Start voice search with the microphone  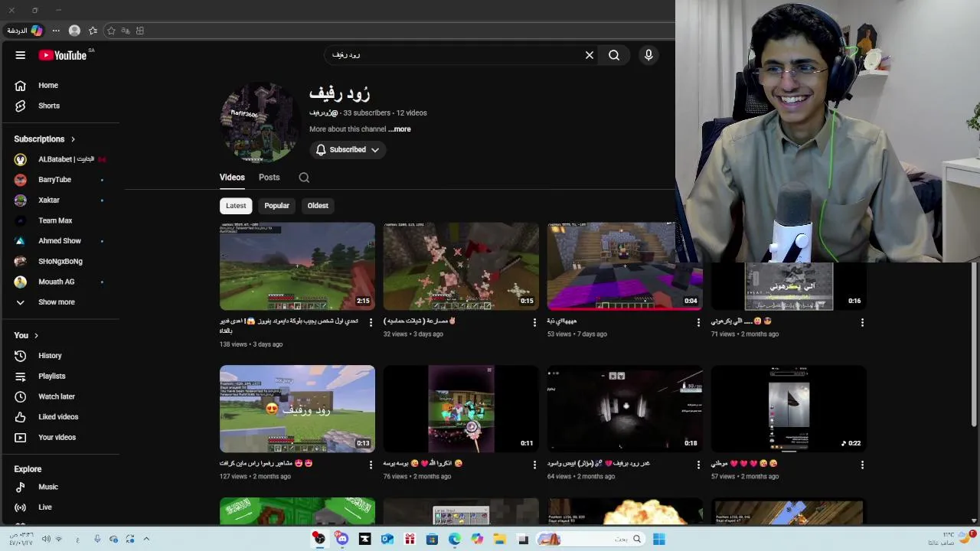[x=648, y=55]
